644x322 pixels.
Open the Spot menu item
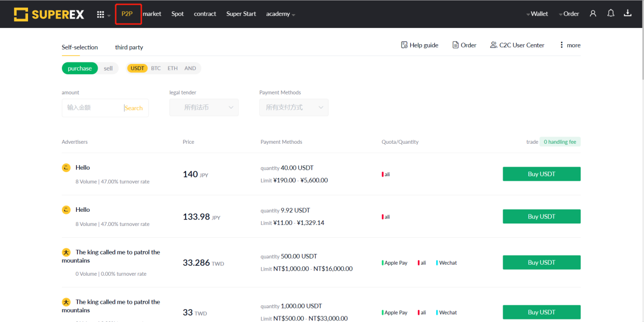click(x=177, y=14)
